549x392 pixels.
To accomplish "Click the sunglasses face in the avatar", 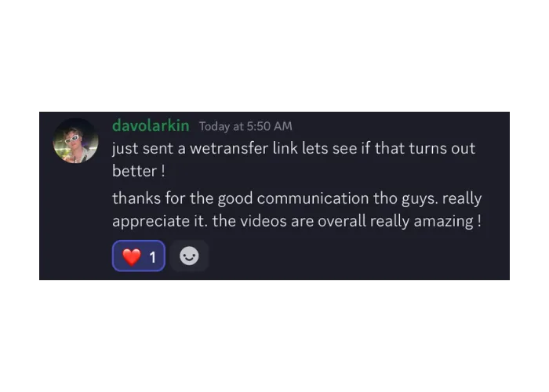I will [72, 140].
